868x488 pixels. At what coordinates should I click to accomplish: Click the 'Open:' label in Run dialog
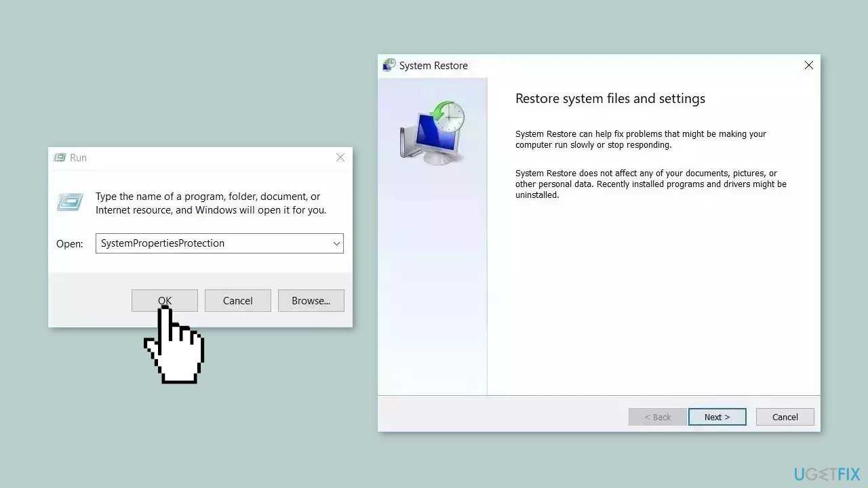point(70,244)
